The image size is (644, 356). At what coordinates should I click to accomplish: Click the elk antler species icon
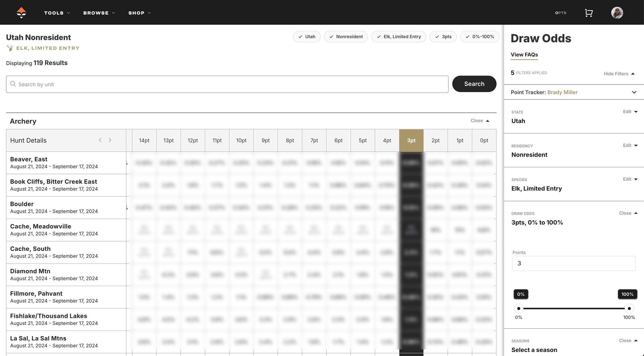[x=10, y=48]
